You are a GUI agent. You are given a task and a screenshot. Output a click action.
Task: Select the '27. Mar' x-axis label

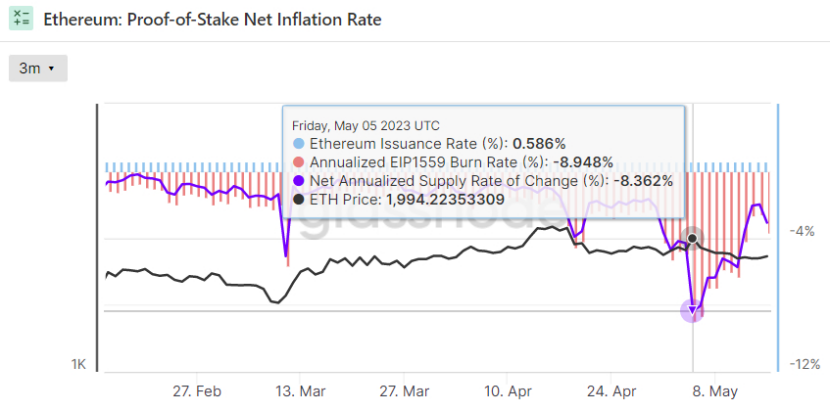[406, 389]
